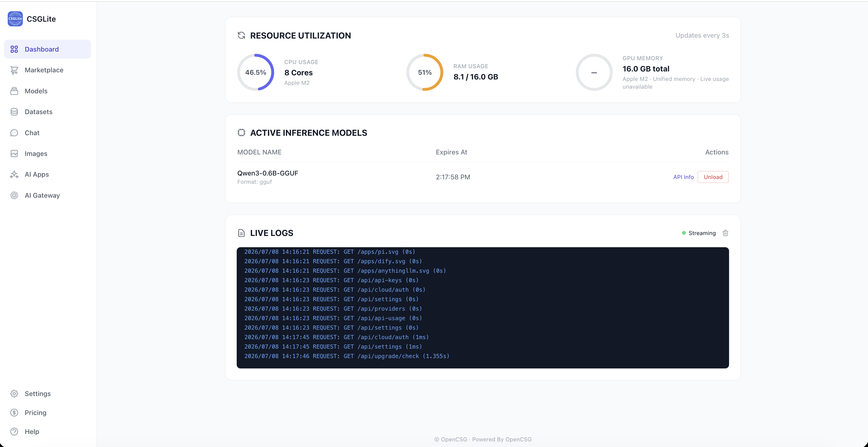This screenshot has width=868, height=447.
Task: Open the Settings gear icon
Action: click(x=14, y=394)
